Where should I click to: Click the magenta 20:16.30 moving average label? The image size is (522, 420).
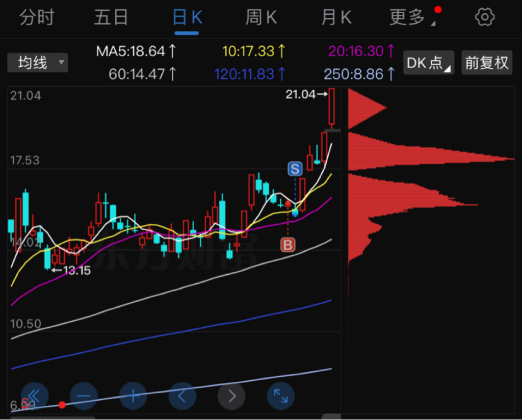click(x=361, y=51)
